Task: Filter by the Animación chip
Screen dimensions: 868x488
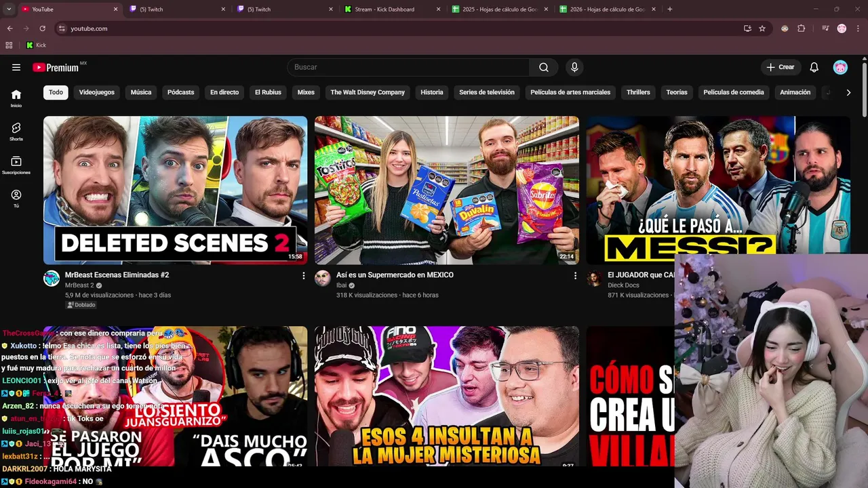Action: point(795,92)
